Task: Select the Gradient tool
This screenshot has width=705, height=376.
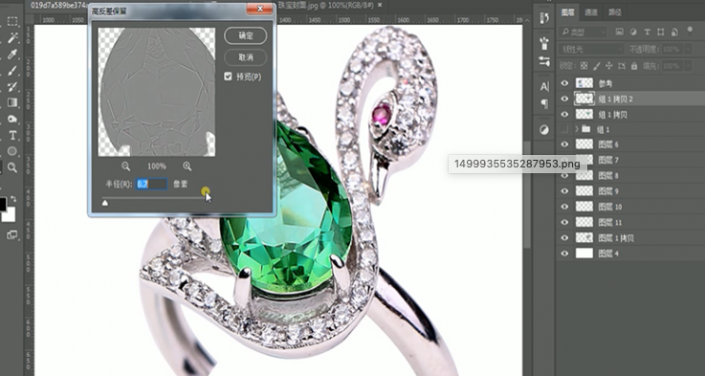Action: pyautogui.click(x=12, y=103)
